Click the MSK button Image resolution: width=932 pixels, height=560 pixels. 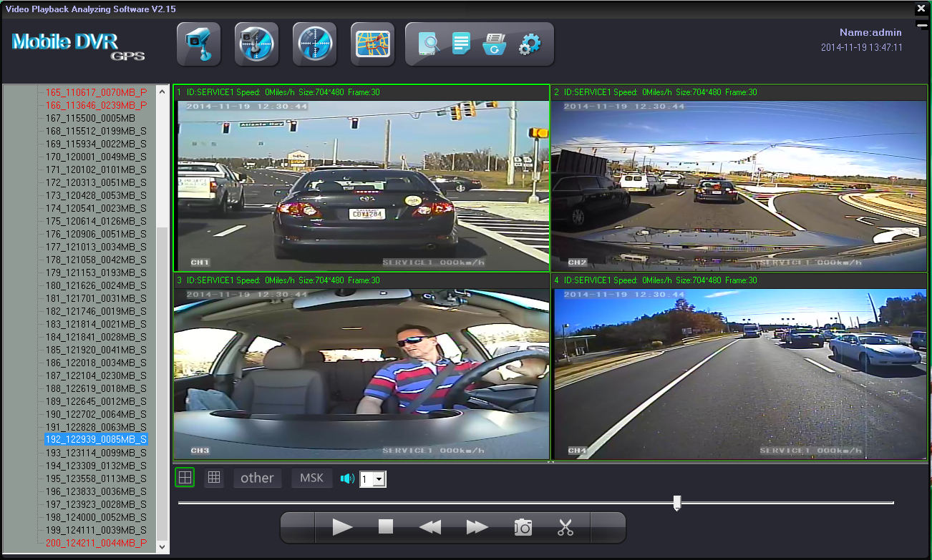click(x=311, y=478)
